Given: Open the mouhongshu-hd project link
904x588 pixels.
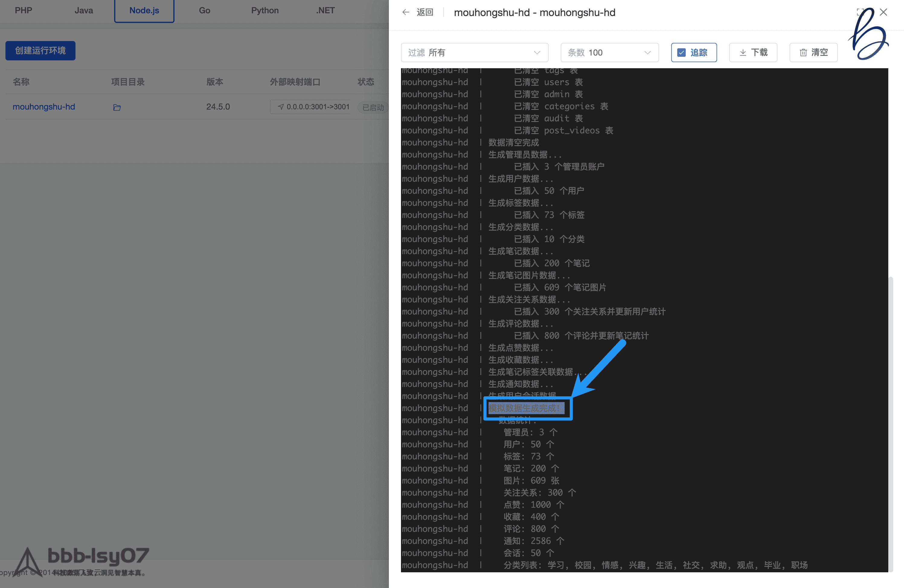Looking at the screenshot, I should tap(44, 107).
